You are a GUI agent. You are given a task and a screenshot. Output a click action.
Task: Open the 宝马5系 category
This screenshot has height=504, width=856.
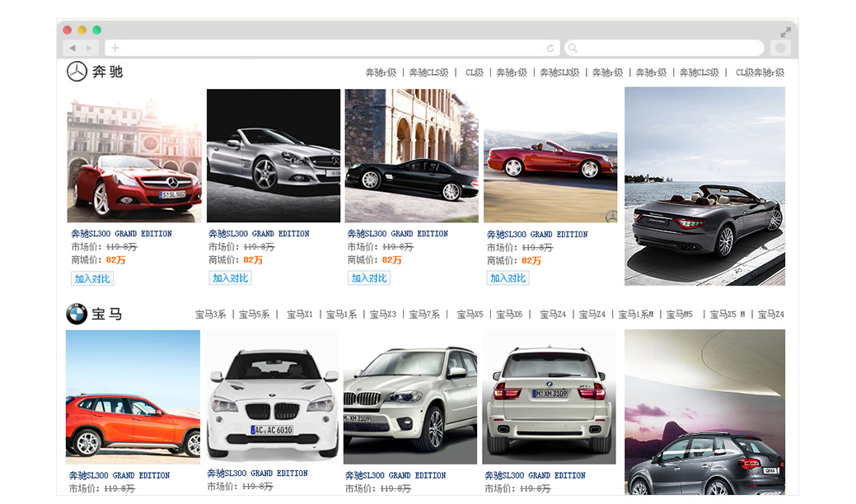point(255,315)
